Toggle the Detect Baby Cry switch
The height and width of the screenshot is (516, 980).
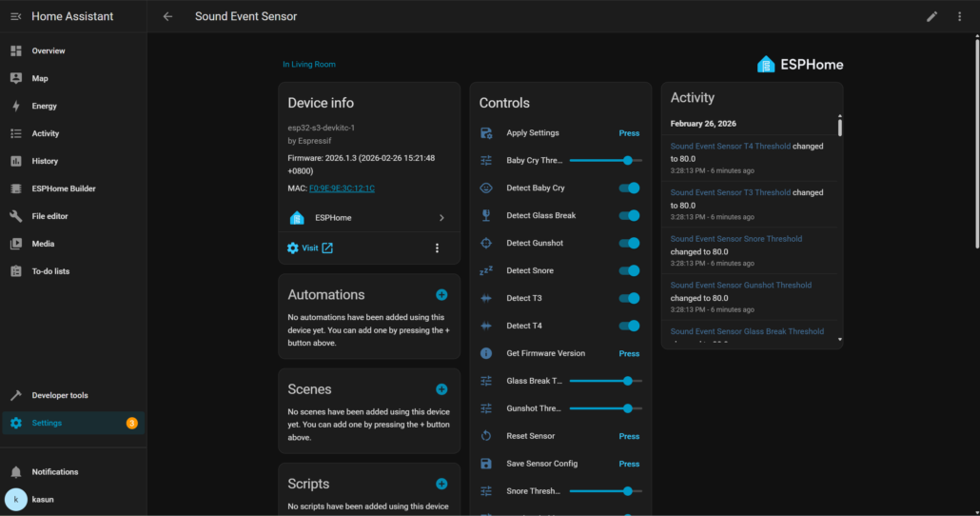point(629,189)
